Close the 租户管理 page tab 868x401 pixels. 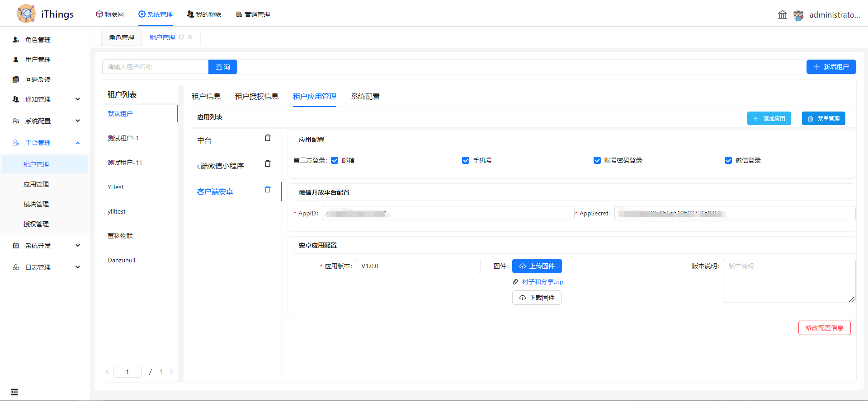click(x=190, y=37)
